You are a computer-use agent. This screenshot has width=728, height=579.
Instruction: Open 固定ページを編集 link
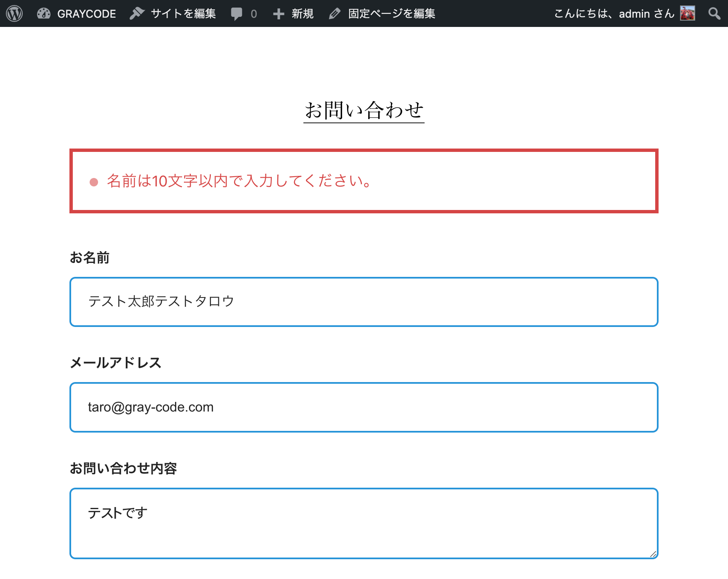tap(392, 13)
